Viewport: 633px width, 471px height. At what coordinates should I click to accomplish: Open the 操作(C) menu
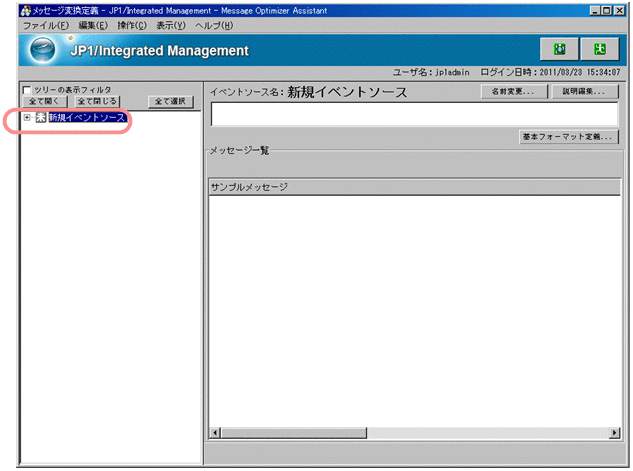coord(132,25)
